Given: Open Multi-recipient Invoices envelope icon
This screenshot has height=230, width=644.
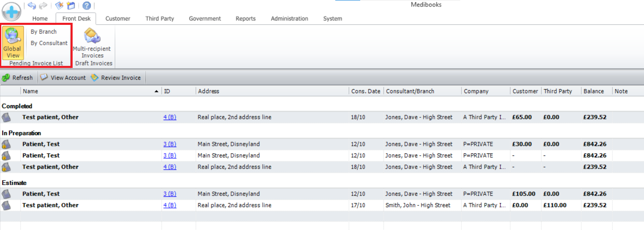Looking at the screenshot, I should (92, 37).
